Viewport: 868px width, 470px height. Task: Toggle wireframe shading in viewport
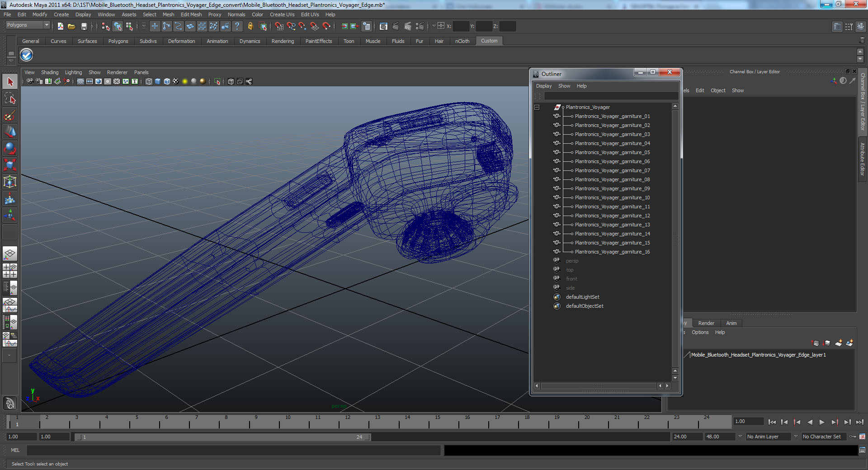[149, 81]
